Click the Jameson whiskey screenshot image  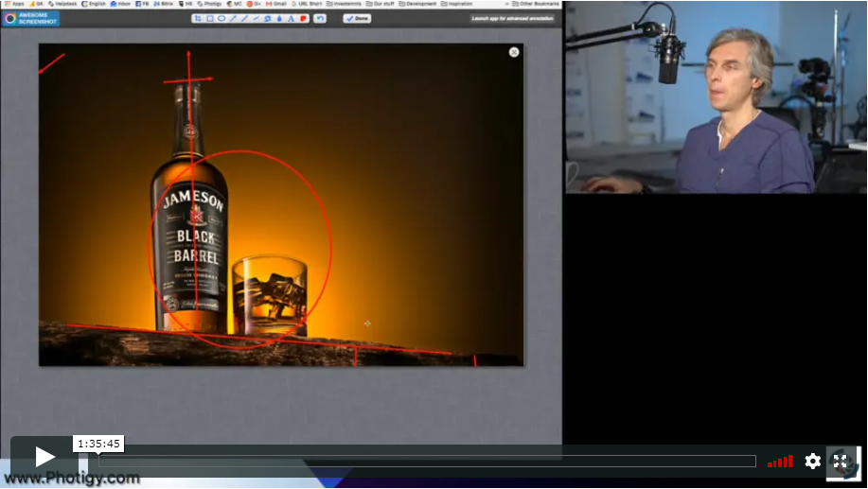point(281,204)
